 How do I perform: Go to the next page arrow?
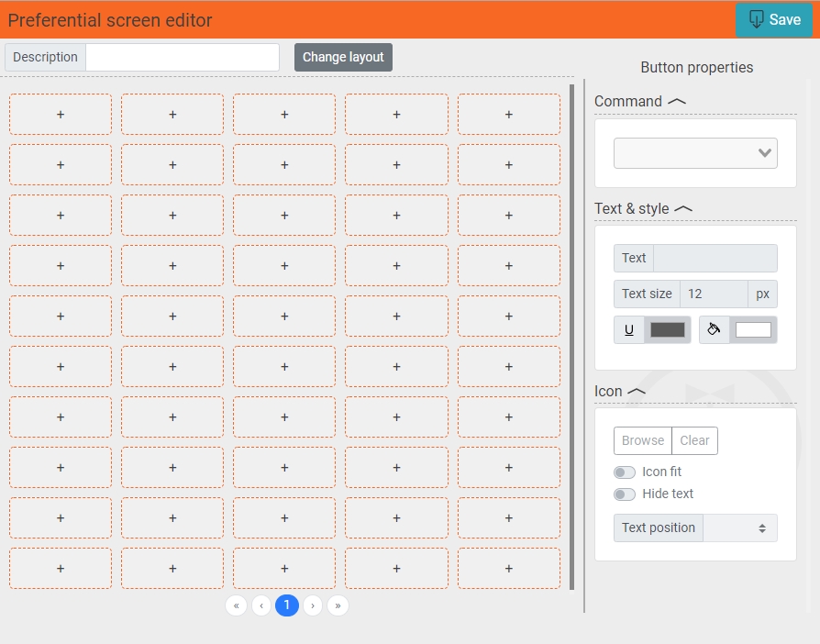click(x=313, y=605)
